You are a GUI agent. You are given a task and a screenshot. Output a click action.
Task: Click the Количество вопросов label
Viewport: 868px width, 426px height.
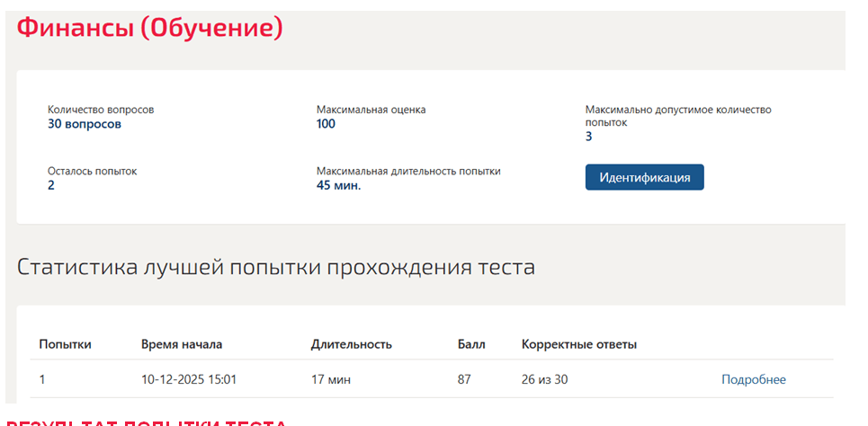click(x=102, y=111)
